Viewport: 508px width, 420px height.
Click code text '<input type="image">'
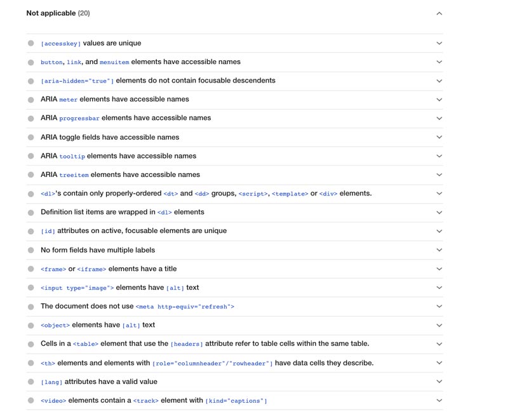[77, 288]
